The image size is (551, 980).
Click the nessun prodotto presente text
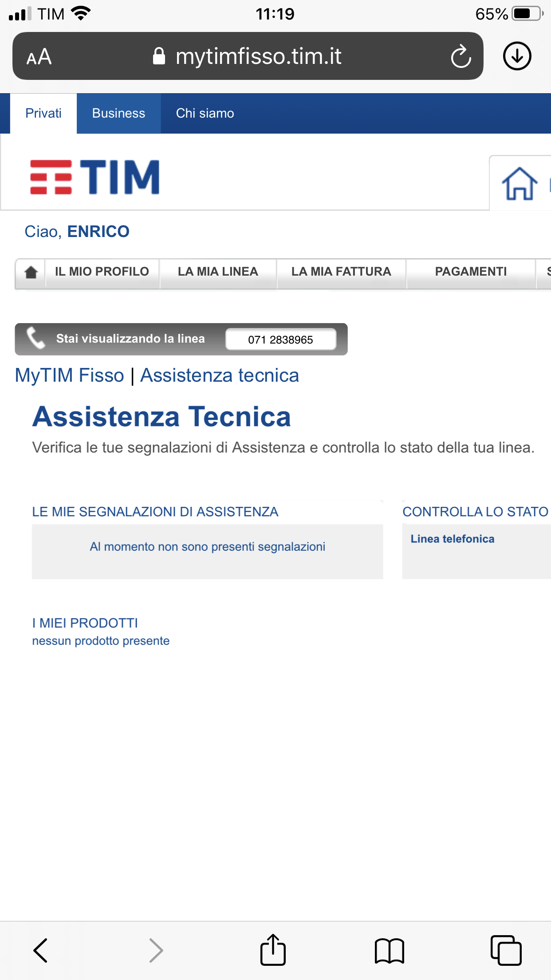(x=101, y=641)
